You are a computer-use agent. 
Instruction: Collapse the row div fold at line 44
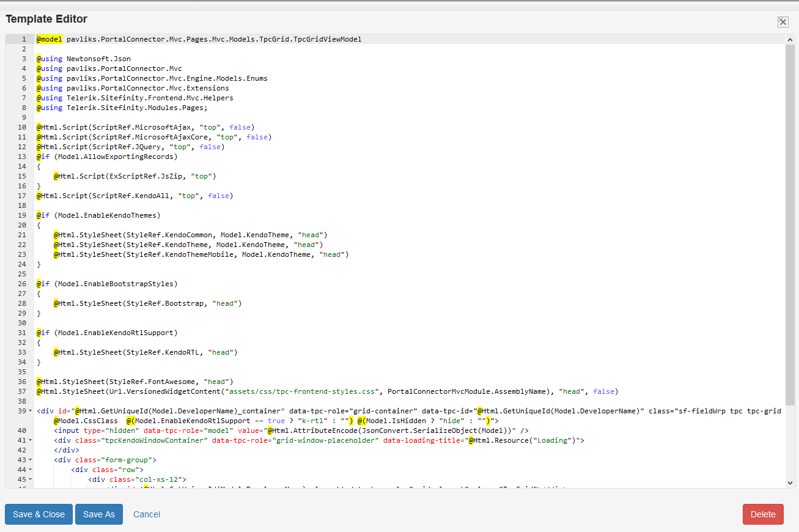click(31, 470)
